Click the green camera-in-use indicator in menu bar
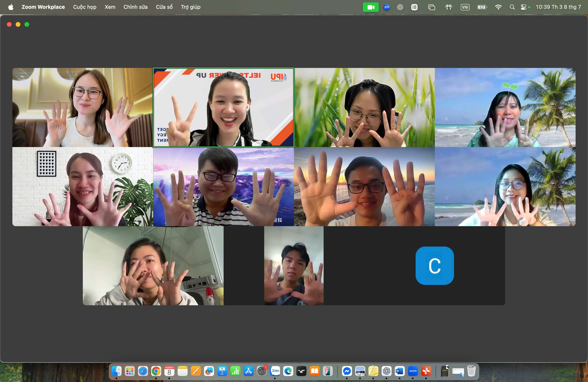Screen dimensions: 588x382 tap(371, 7)
